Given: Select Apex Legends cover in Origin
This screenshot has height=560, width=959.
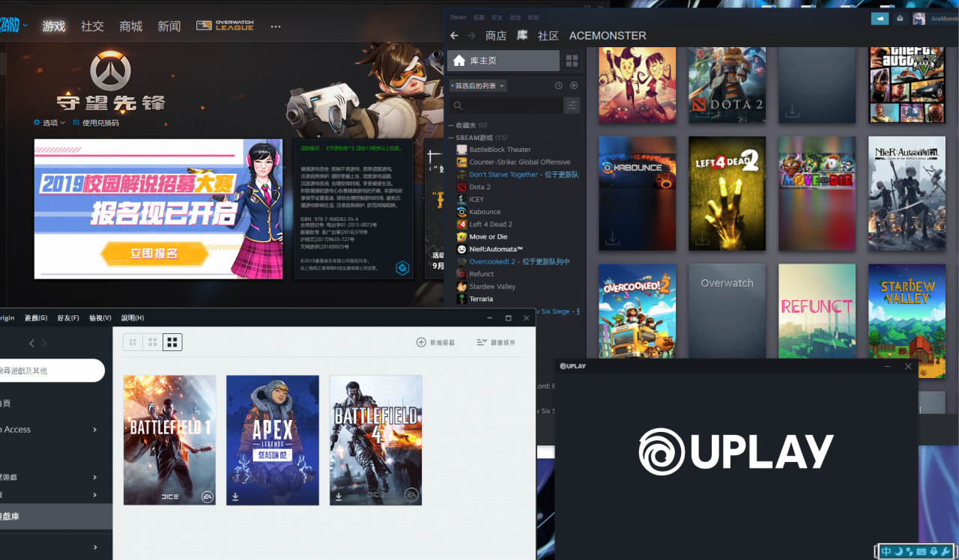Looking at the screenshot, I should pyautogui.click(x=273, y=440).
